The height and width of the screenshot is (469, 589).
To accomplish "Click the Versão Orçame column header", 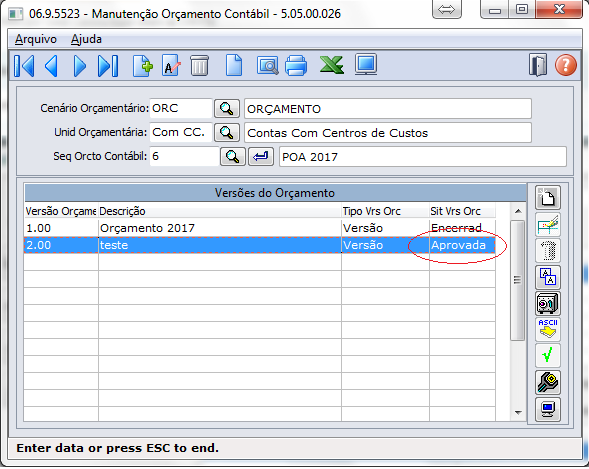I will pyautogui.click(x=61, y=211).
